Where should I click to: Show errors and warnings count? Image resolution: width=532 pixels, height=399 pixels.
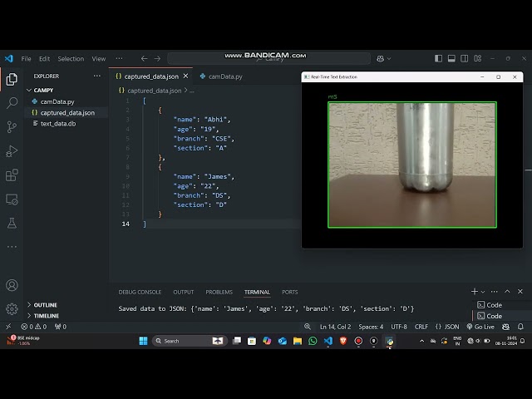[x=33, y=327]
